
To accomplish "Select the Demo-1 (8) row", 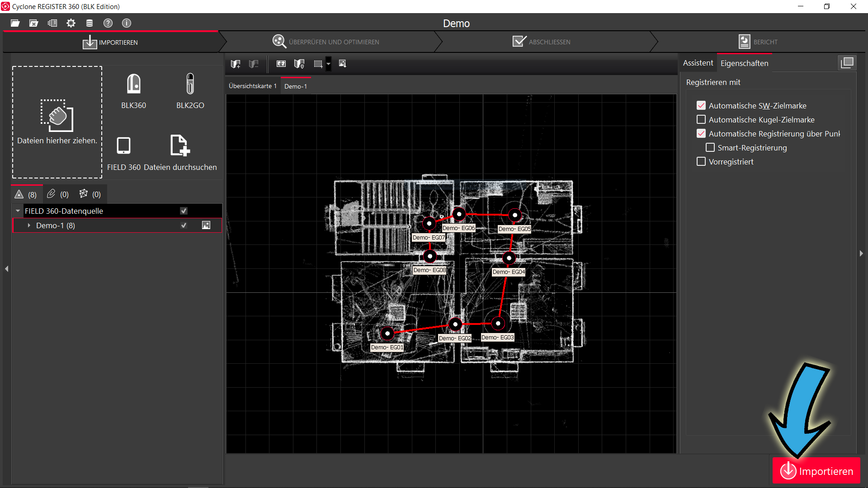I will click(x=117, y=225).
